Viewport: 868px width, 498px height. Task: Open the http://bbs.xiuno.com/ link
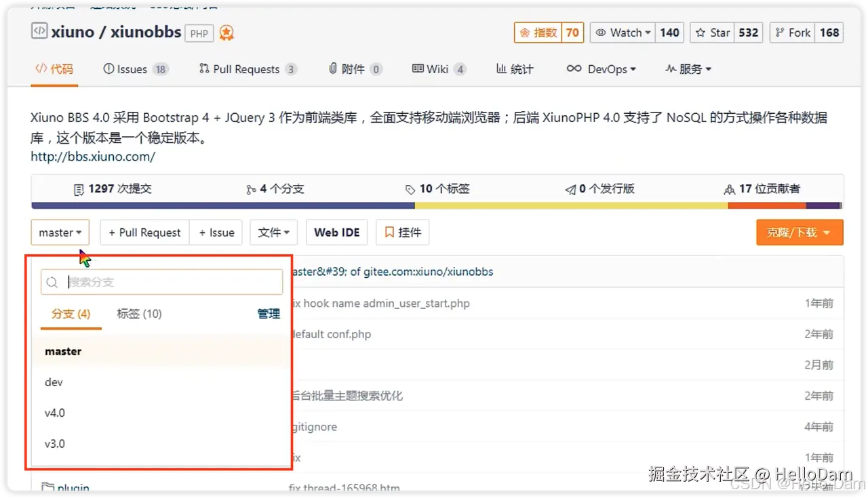tap(93, 157)
